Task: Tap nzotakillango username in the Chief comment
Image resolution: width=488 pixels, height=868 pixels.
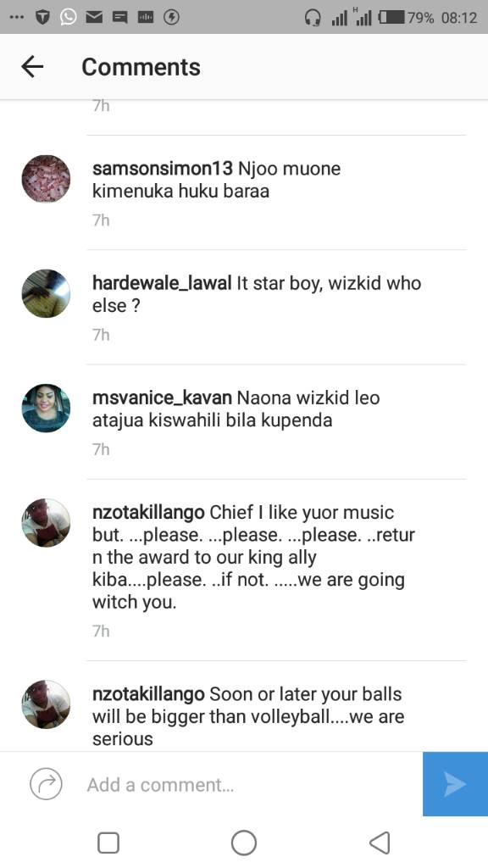Action: (148, 513)
